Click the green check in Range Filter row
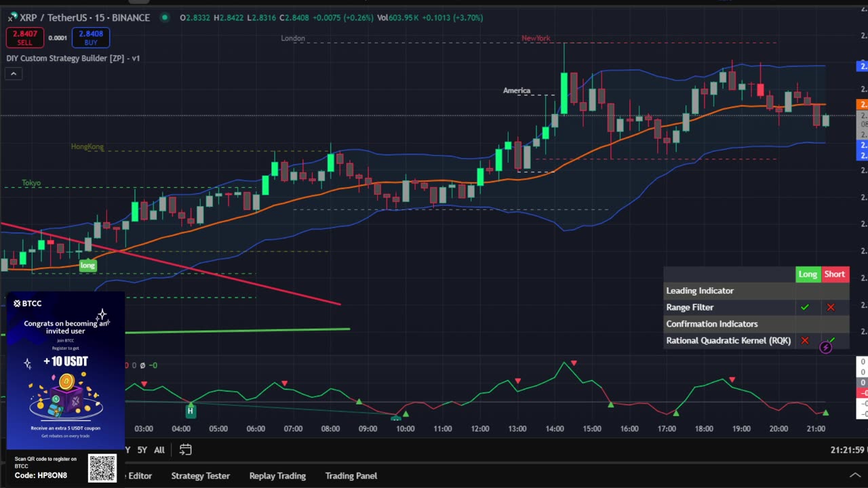Image resolution: width=868 pixels, height=488 pixels. [804, 307]
